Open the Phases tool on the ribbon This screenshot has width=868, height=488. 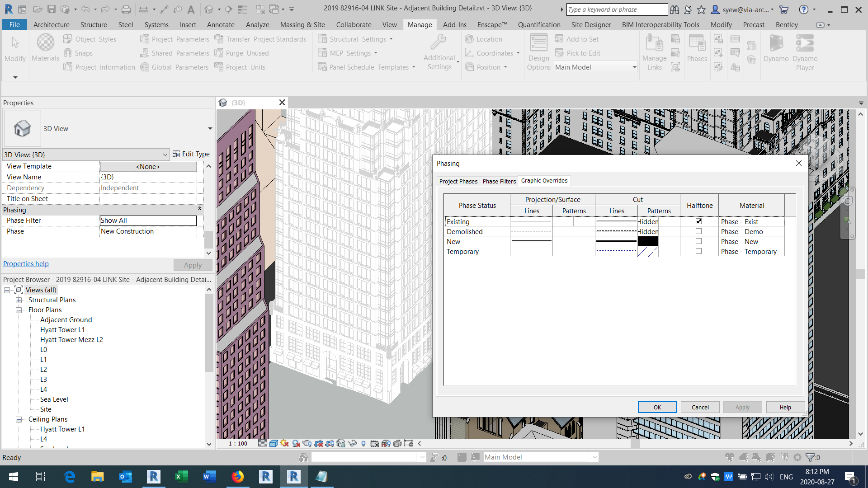tap(696, 50)
